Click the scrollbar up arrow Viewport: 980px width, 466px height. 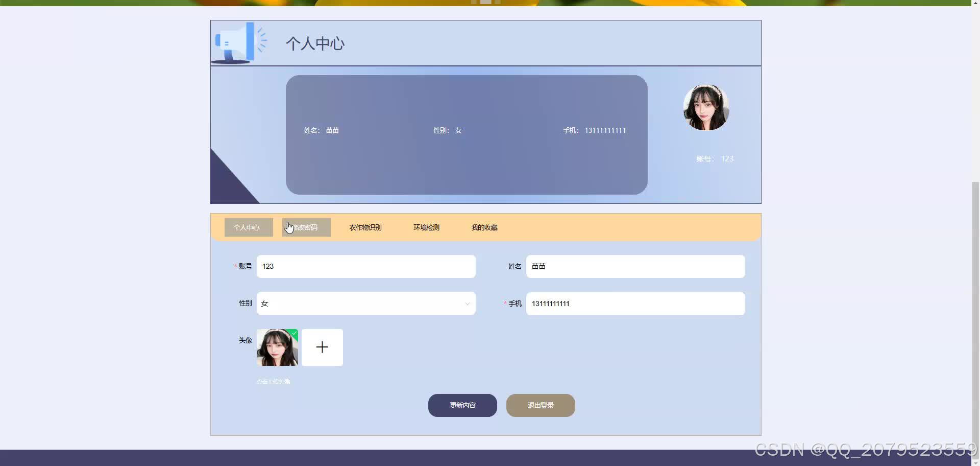pyautogui.click(x=975, y=2)
